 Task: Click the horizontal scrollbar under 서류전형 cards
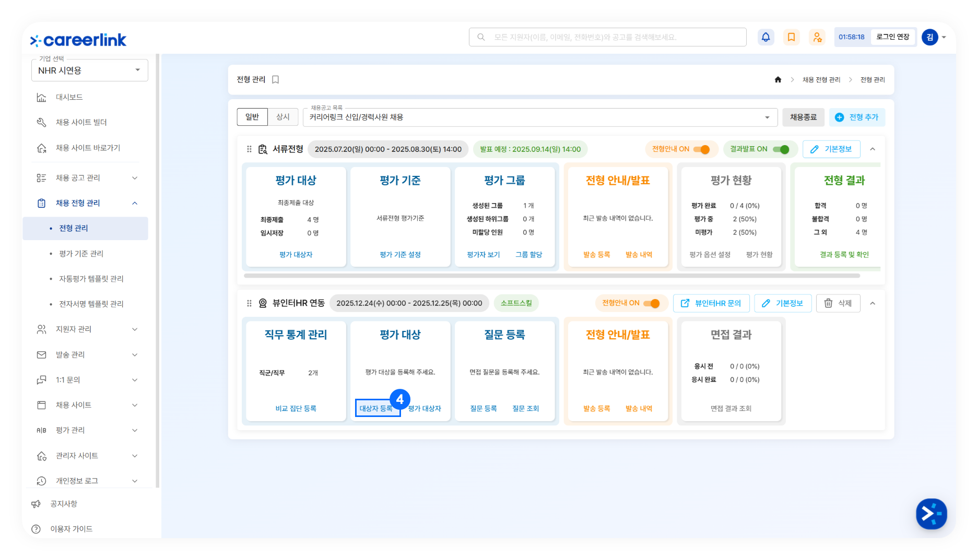coord(551,276)
